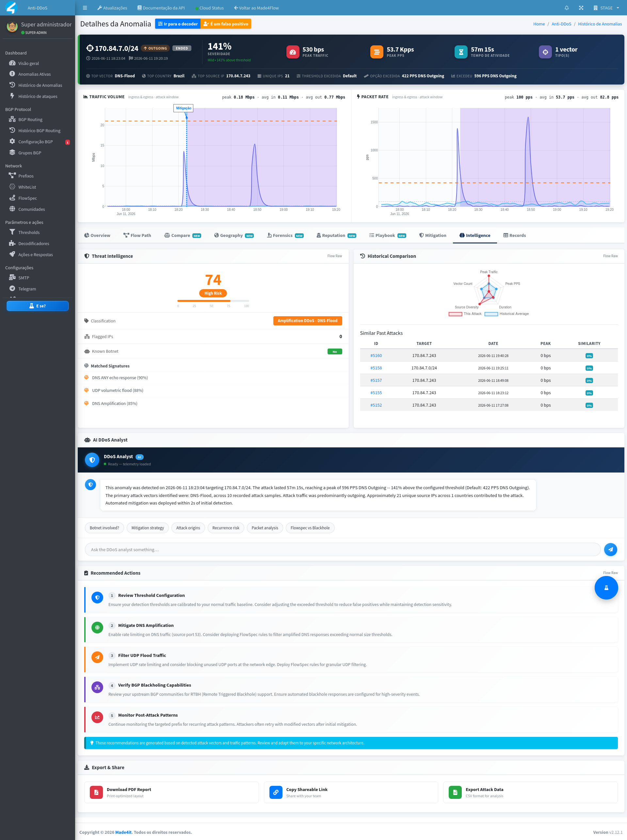Click the fullscreen expand icon
Image resolution: width=627 pixels, height=840 pixels.
581,8
